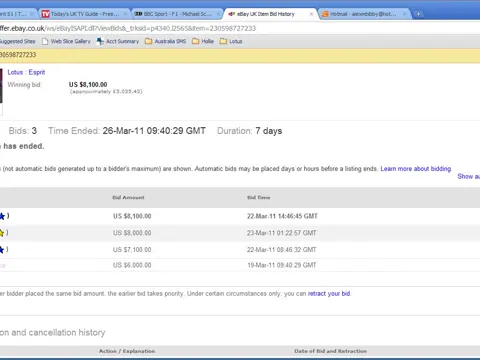Click the eBay tab favicon
The image size is (480, 360).
[x=232, y=14]
